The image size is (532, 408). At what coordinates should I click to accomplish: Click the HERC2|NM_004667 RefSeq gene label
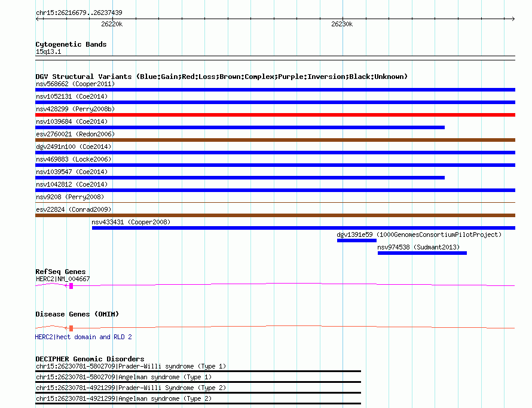pyautogui.click(x=63, y=279)
